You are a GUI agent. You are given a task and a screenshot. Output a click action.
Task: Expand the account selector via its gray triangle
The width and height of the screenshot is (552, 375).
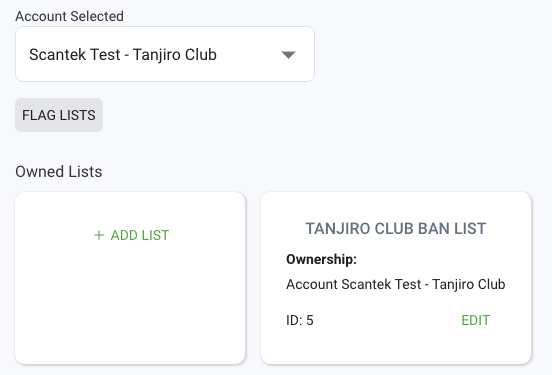point(288,55)
